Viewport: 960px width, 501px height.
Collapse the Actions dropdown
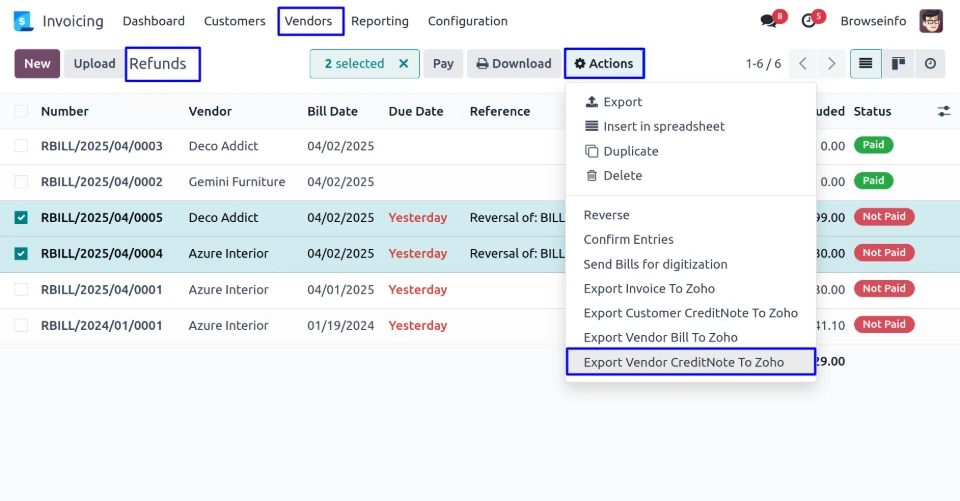[604, 64]
